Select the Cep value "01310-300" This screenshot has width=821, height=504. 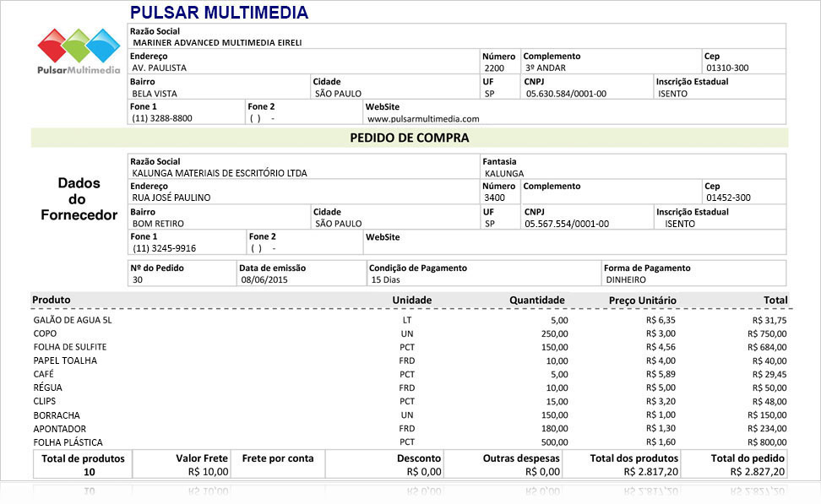727,68
